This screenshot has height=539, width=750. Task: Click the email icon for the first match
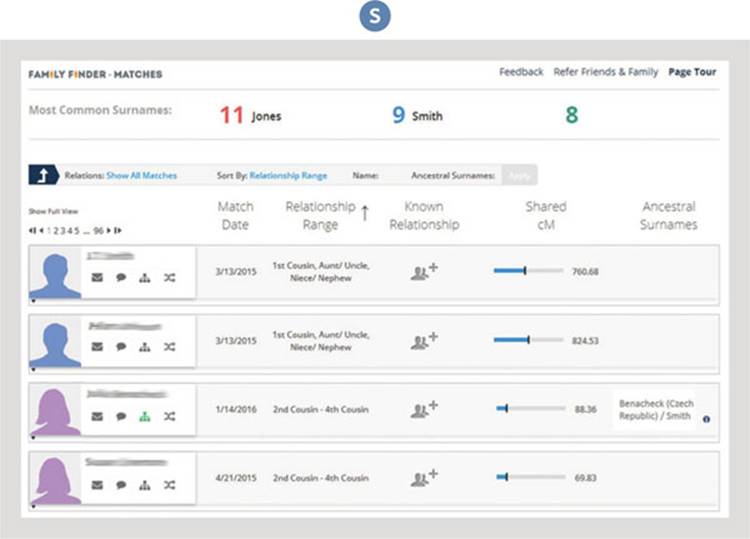tap(97, 278)
